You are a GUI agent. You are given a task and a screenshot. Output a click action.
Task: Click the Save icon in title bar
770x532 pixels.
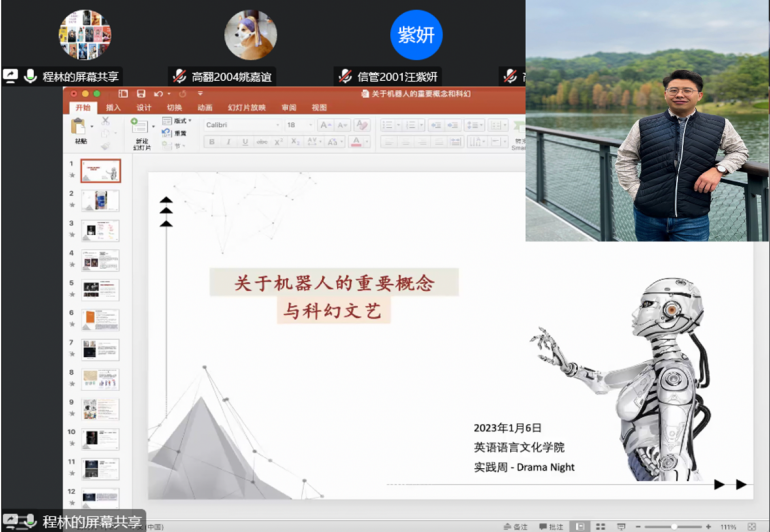[x=141, y=94]
